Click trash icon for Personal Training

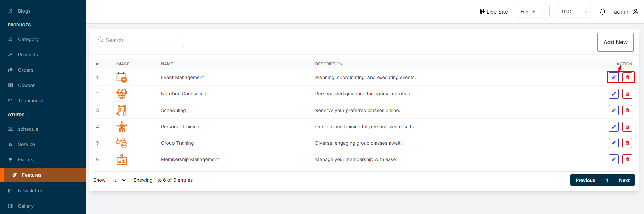627,127
